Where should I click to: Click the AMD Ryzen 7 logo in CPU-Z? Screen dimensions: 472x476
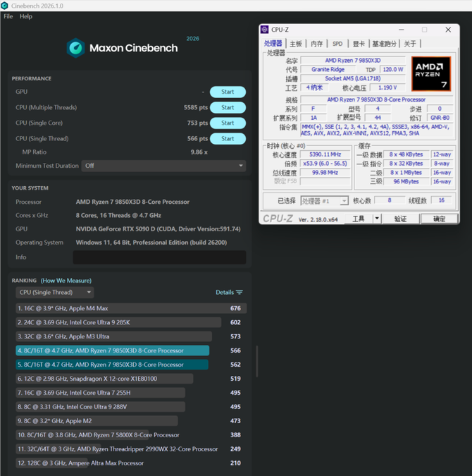[x=431, y=74]
